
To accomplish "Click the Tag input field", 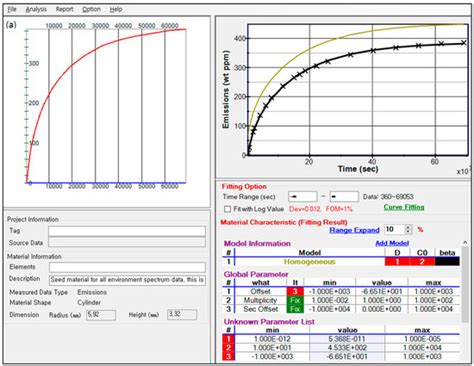I will click(x=127, y=231).
